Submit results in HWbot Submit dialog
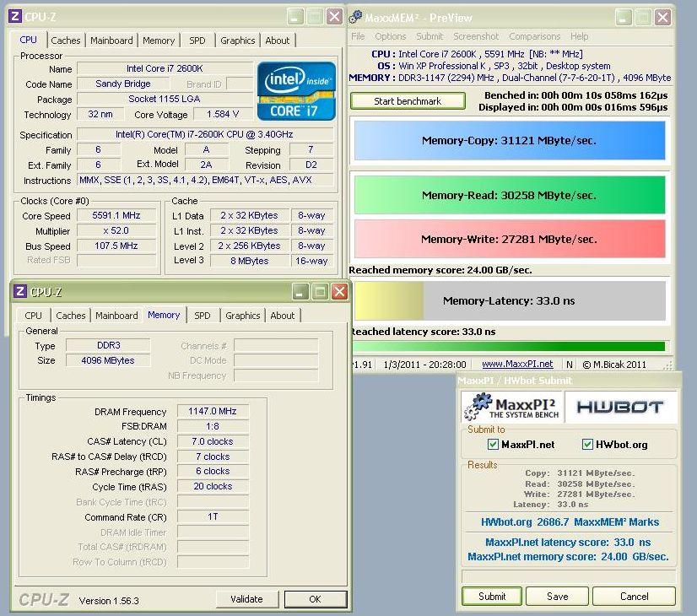The image size is (697, 616). [x=492, y=596]
